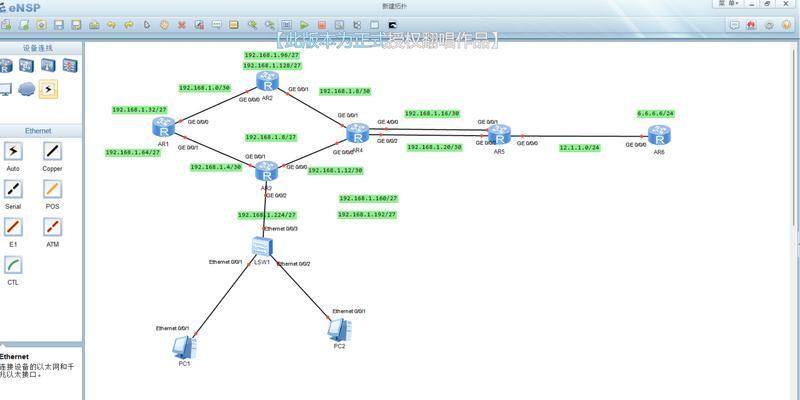This screenshot has width=800, height=400.
Task: Stop devices with the red stop icon
Action: [x=322, y=24]
